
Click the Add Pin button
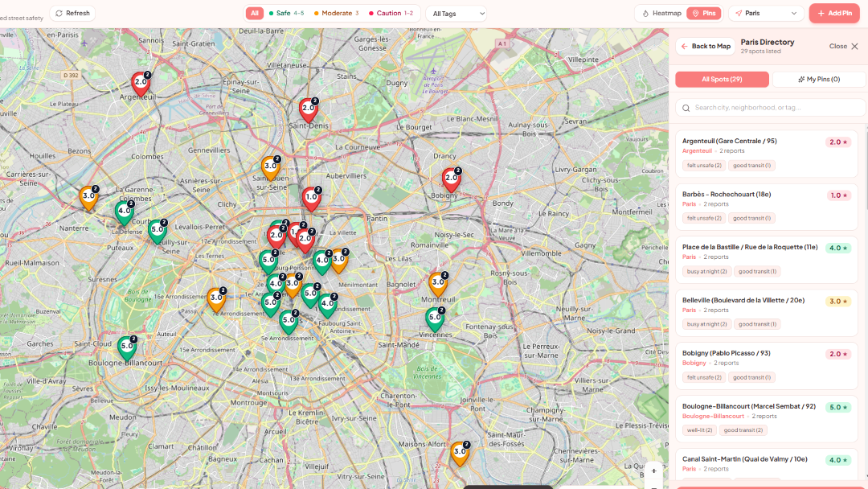tap(834, 14)
